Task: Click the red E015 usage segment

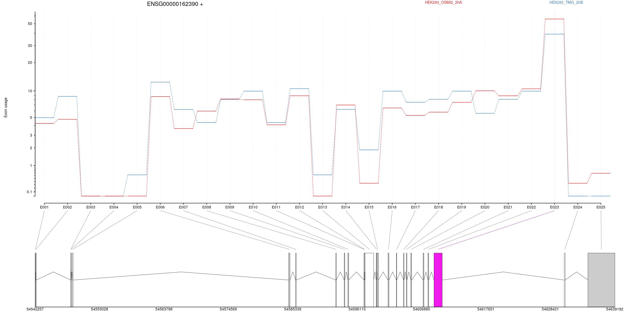Action: pos(369,183)
